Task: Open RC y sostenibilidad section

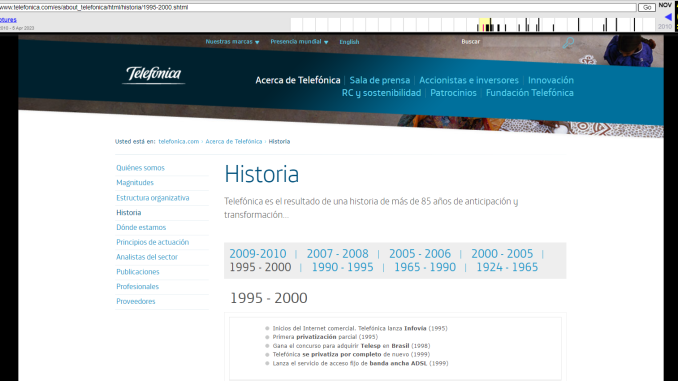Action: tap(381, 93)
